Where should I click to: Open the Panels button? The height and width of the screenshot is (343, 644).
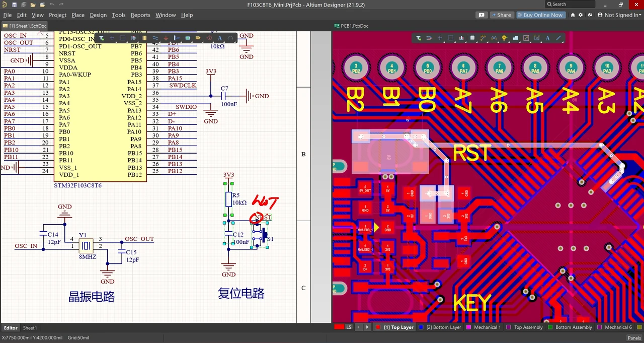(634, 338)
